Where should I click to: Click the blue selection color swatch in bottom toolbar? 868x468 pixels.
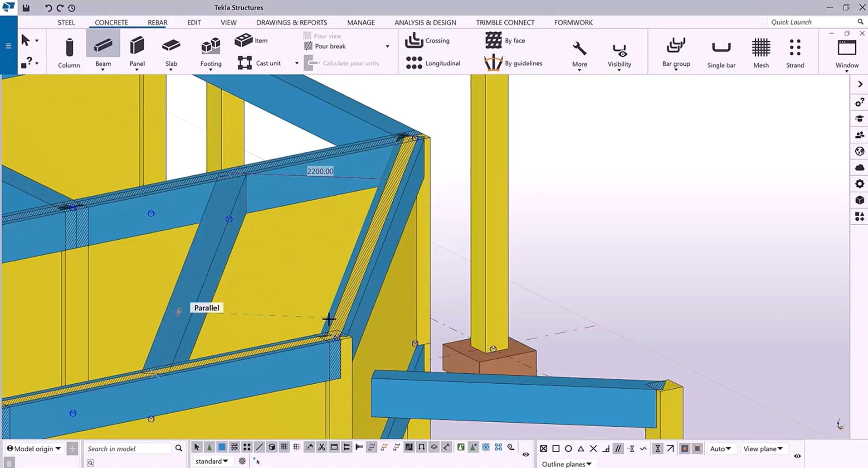coord(222,447)
